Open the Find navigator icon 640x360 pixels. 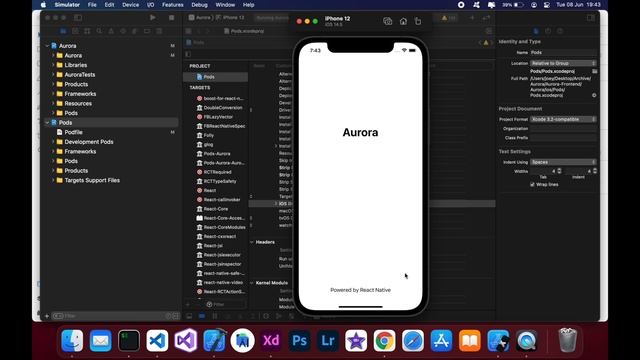(x=99, y=31)
